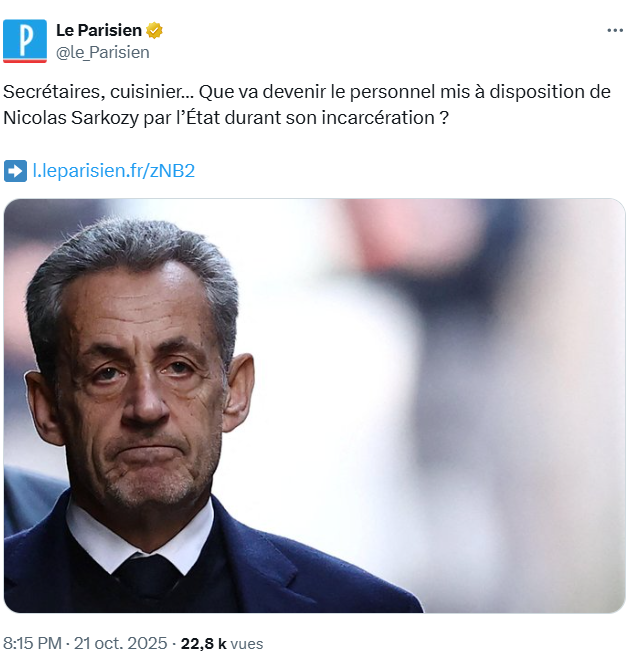The height and width of the screenshot is (661, 630).
Task: Click the blue right-arrow emoji
Action: (x=15, y=171)
